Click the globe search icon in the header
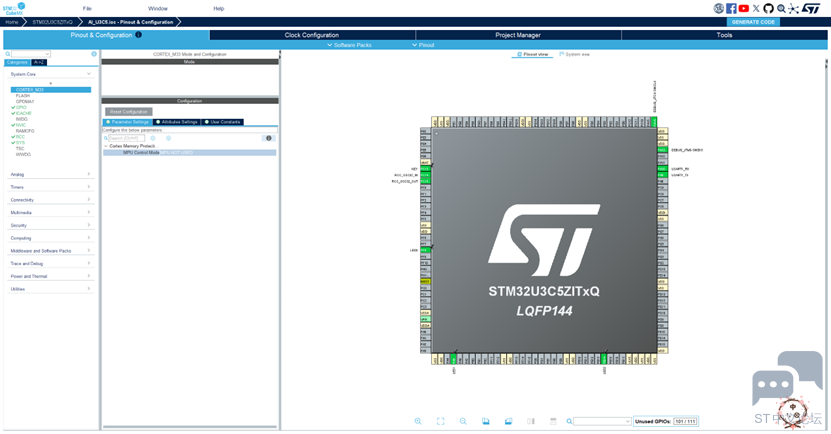This screenshot has height=434, width=831. coord(781,8)
